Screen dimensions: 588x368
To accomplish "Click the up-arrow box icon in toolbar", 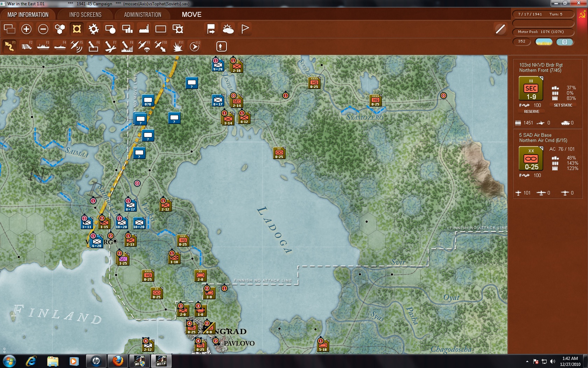I will 221,46.
